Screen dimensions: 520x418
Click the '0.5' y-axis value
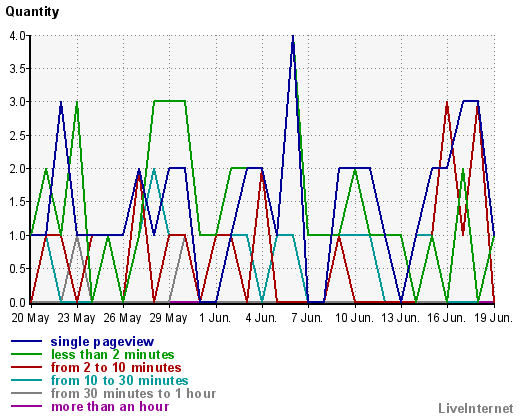[x=17, y=269]
